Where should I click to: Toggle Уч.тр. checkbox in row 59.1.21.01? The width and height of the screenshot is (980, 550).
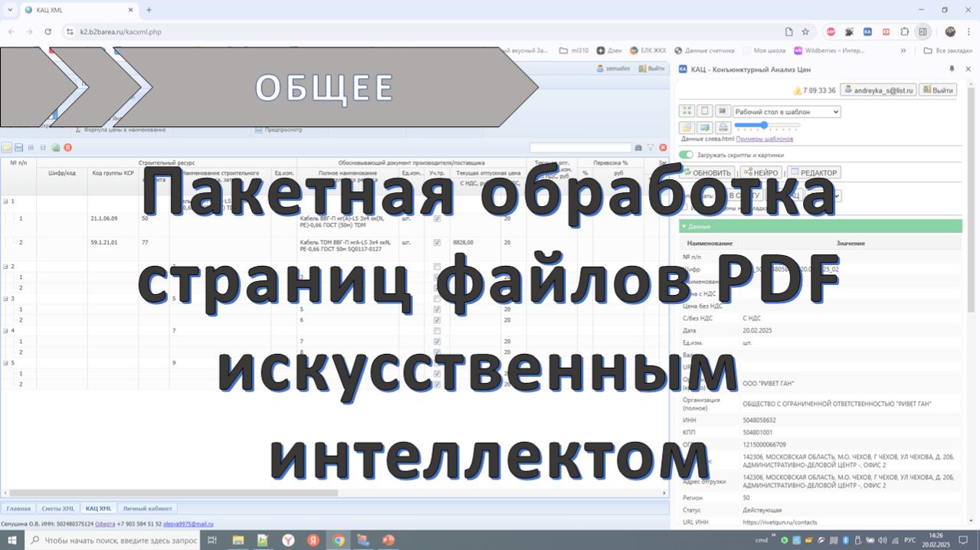coord(437,243)
